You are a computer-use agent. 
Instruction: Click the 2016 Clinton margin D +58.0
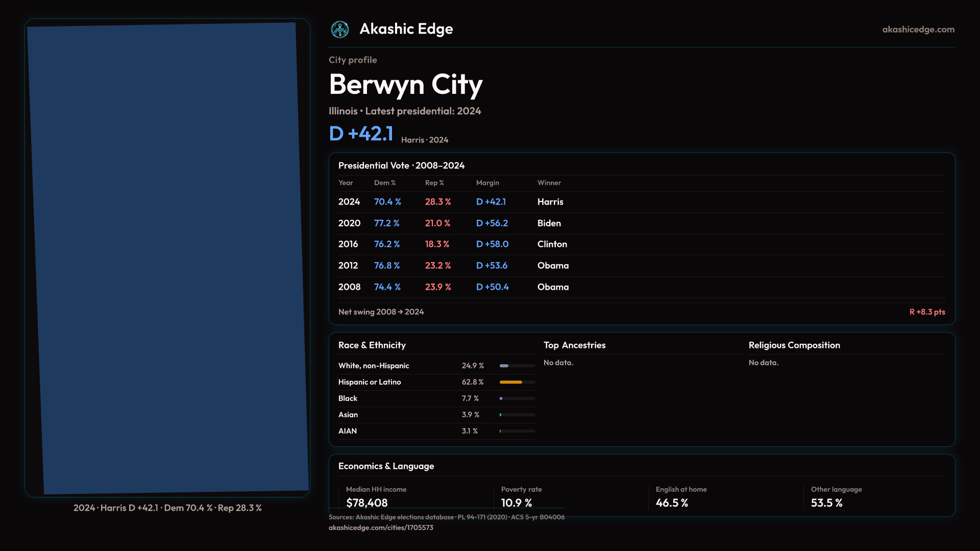click(492, 244)
